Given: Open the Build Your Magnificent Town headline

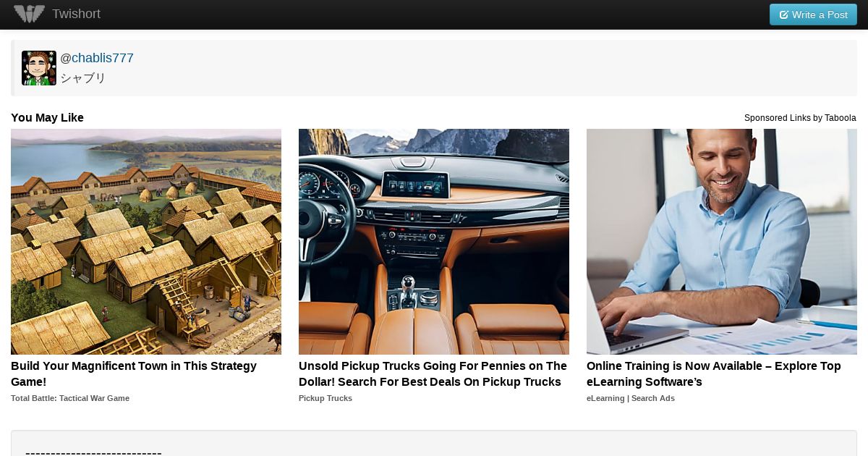Looking at the screenshot, I should pos(134,374).
